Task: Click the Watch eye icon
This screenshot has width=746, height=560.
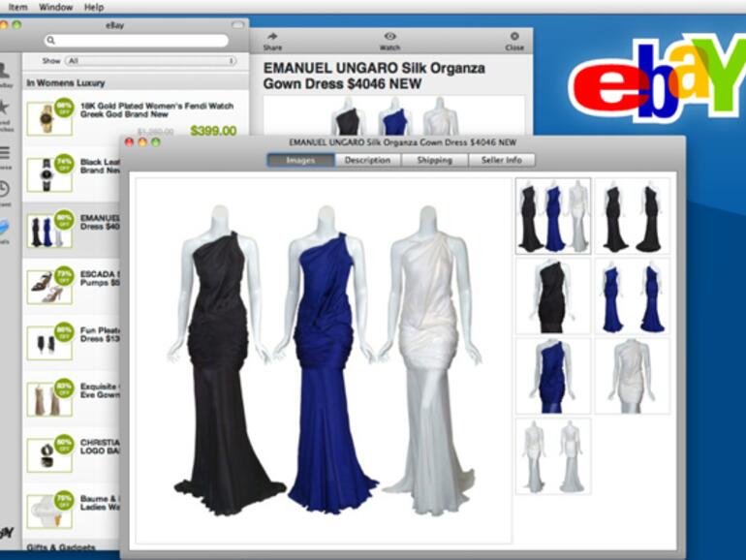Action: (x=389, y=36)
